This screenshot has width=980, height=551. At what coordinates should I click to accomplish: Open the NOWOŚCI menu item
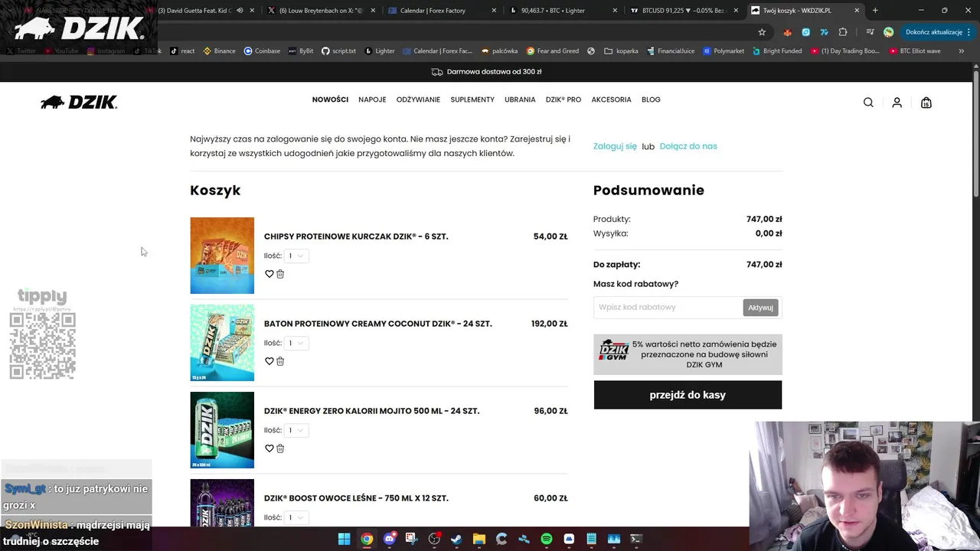click(330, 99)
